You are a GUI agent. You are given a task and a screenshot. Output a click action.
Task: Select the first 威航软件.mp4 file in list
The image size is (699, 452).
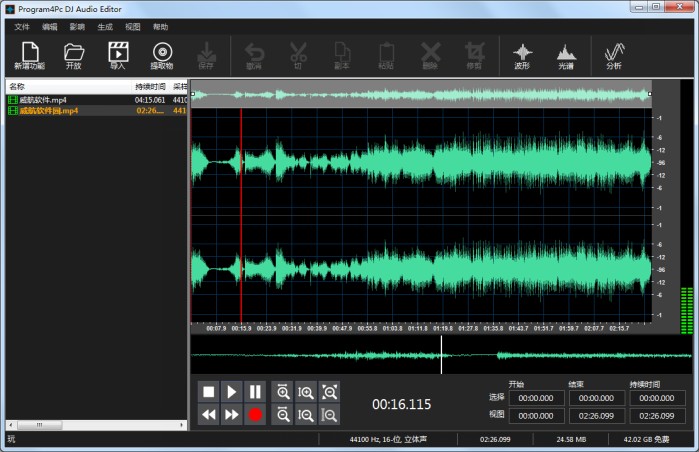click(44, 100)
